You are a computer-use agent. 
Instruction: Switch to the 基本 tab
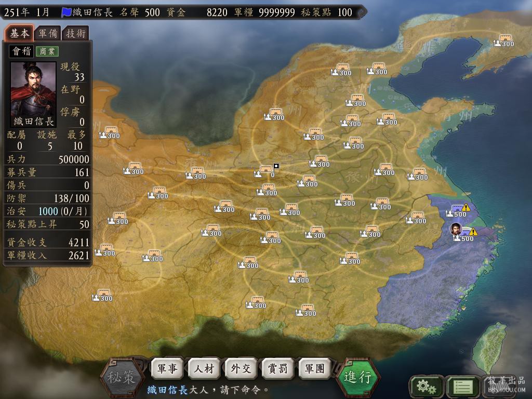(x=19, y=33)
